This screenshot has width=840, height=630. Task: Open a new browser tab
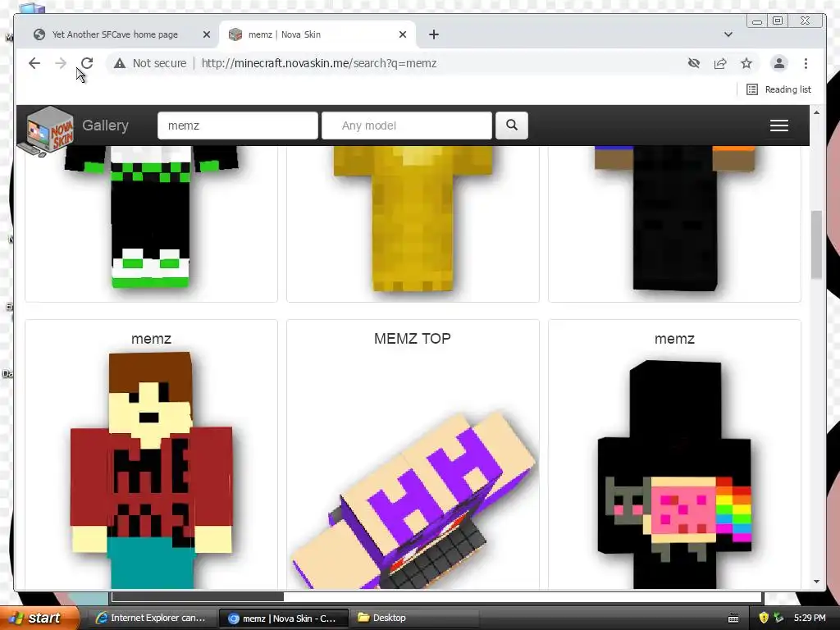434,34
